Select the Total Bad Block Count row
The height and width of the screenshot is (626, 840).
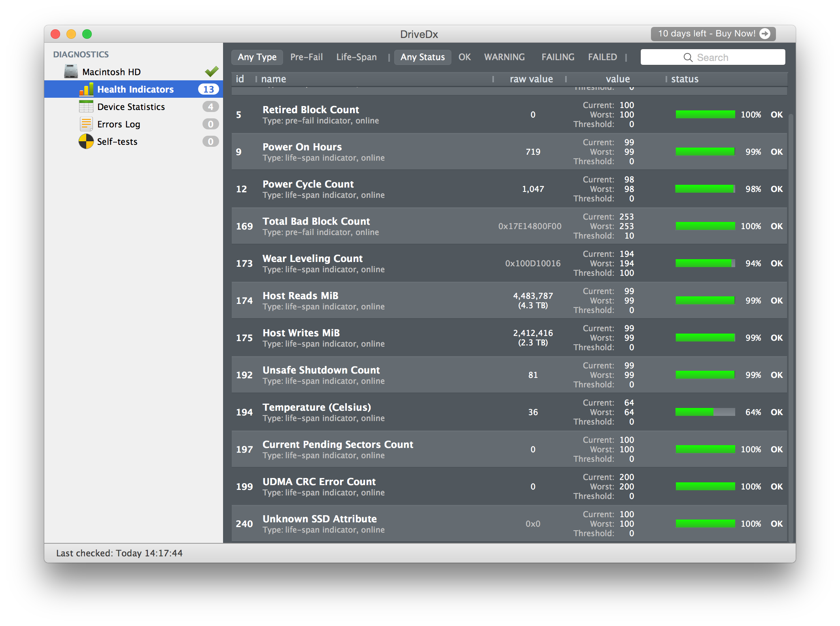pos(509,226)
